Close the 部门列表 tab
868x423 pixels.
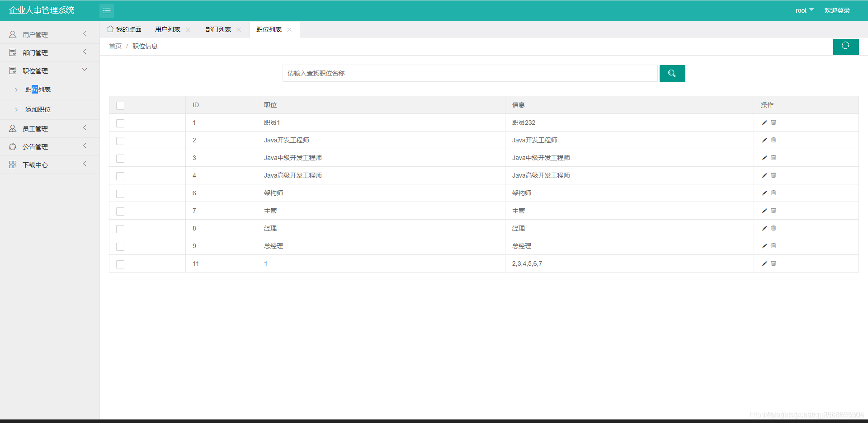[x=239, y=29]
